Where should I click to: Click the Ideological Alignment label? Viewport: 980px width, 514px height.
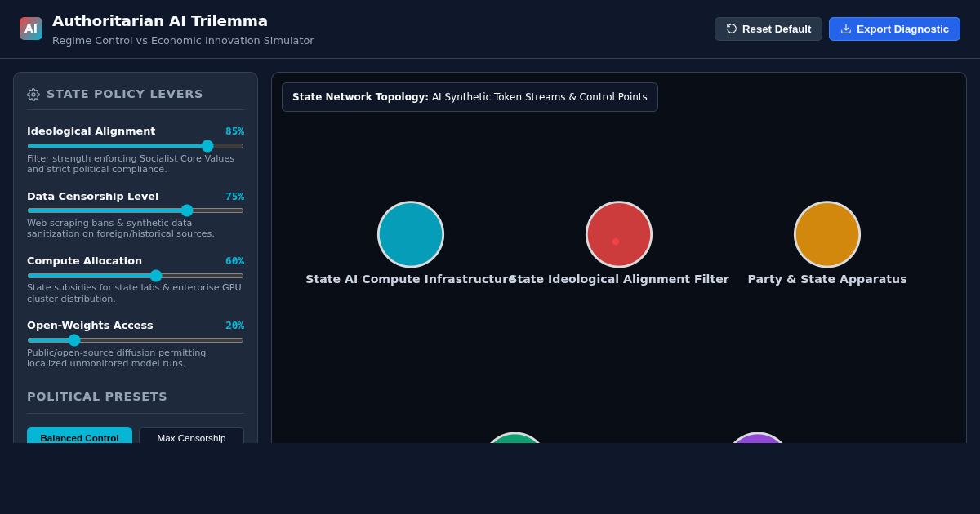tap(91, 131)
